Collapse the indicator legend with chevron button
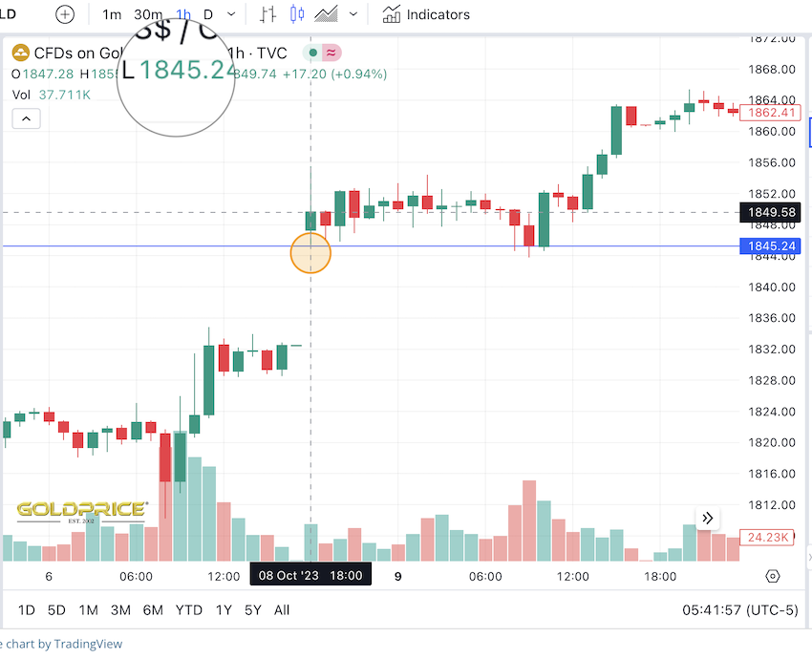 26,118
